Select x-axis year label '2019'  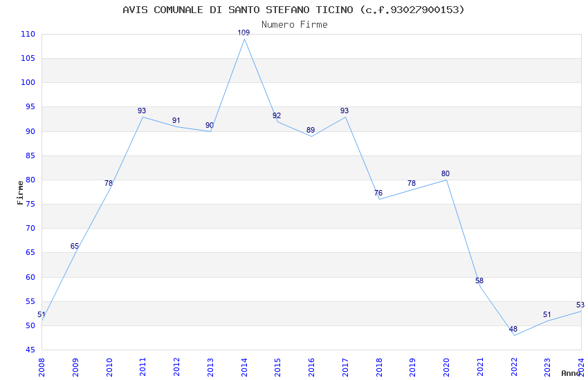[x=412, y=367]
